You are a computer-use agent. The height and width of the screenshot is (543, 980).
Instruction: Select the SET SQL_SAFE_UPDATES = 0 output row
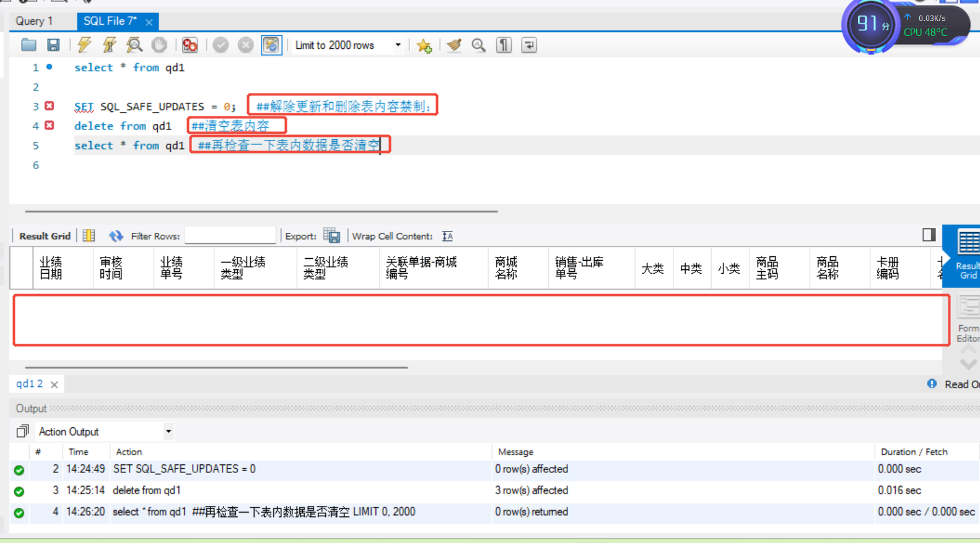[494, 469]
